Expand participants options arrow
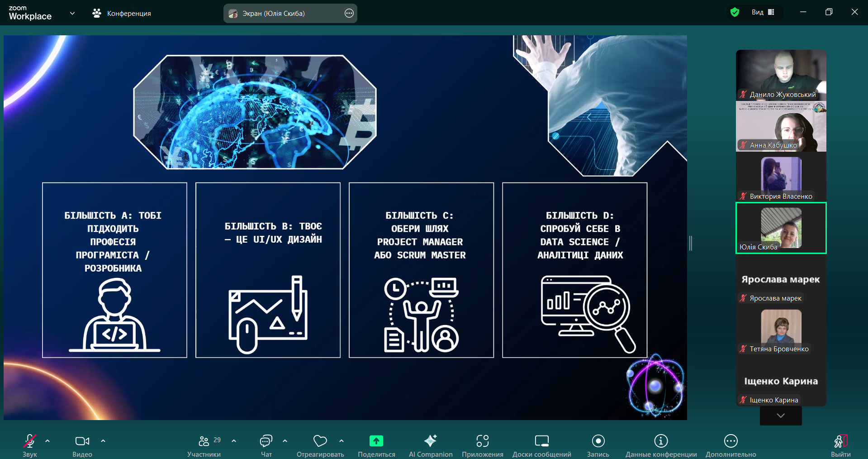Viewport: 868px width, 459px height. 234,441
